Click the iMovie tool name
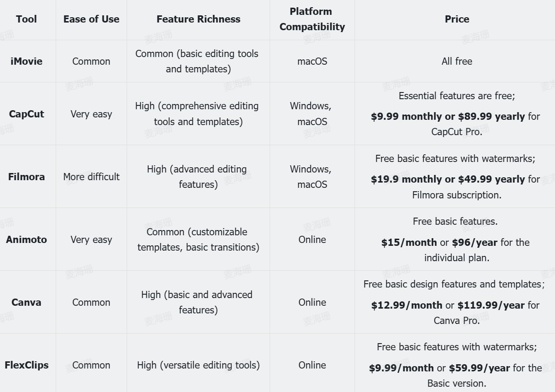The height and width of the screenshot is (392, 555). pos(26,61)
